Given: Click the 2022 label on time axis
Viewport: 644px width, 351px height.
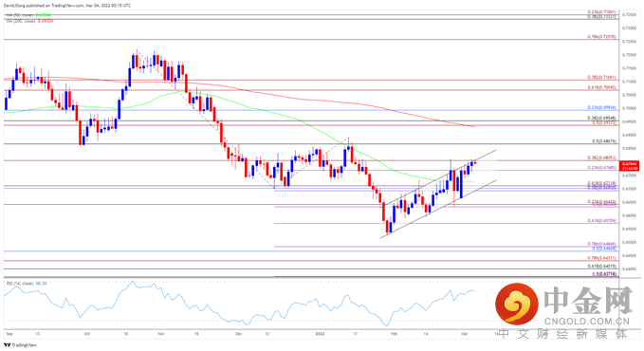Looking at the screenshot, I should (x=320, y=334).
